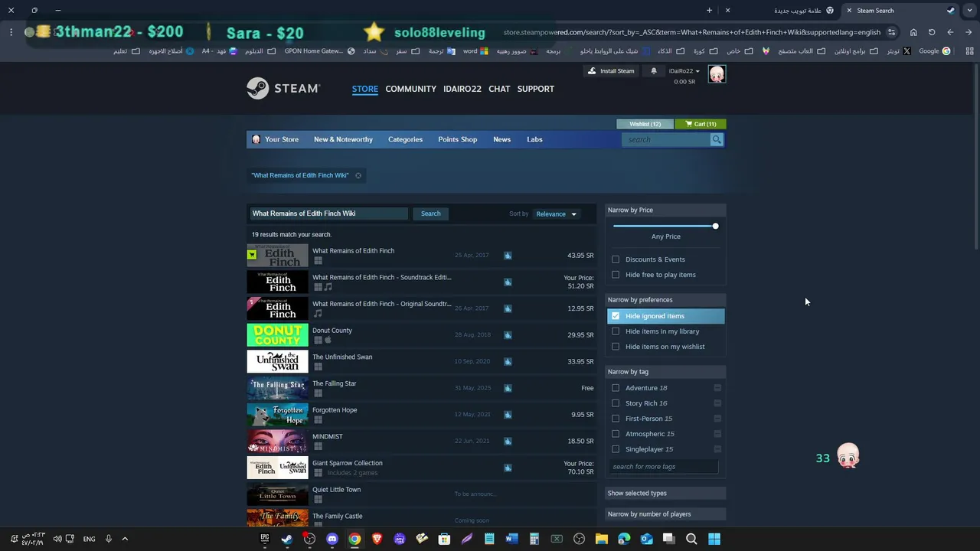This screenshot has width=980, height=551.
Task: Go to CHAT in Steam header
Action: (x=499, y=89)
